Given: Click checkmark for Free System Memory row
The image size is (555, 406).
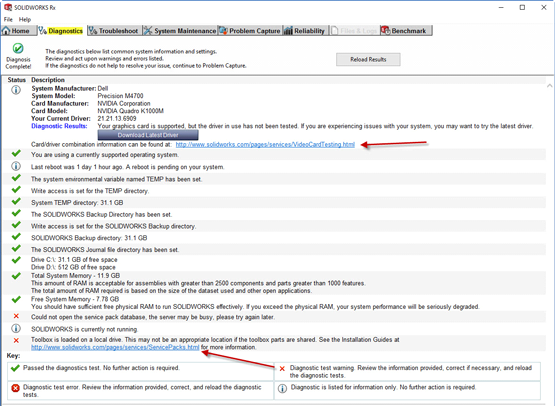Looking at the screenshot, I should [16, 300].
